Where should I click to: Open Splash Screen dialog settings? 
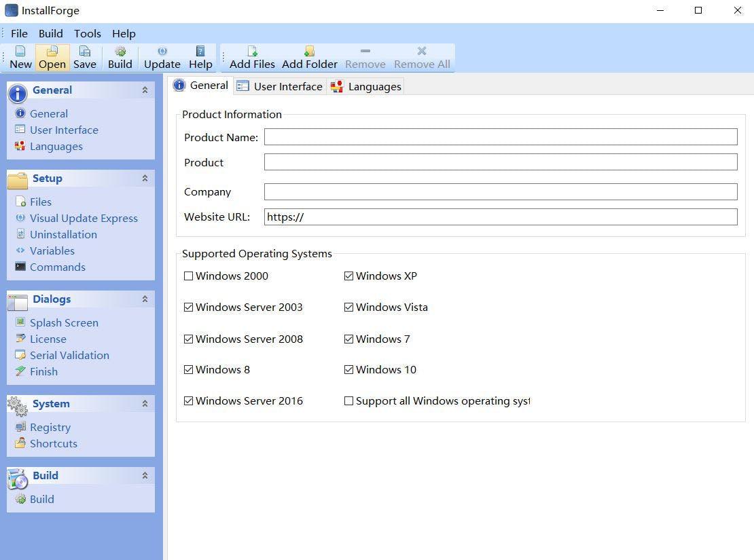click(63, 323)
